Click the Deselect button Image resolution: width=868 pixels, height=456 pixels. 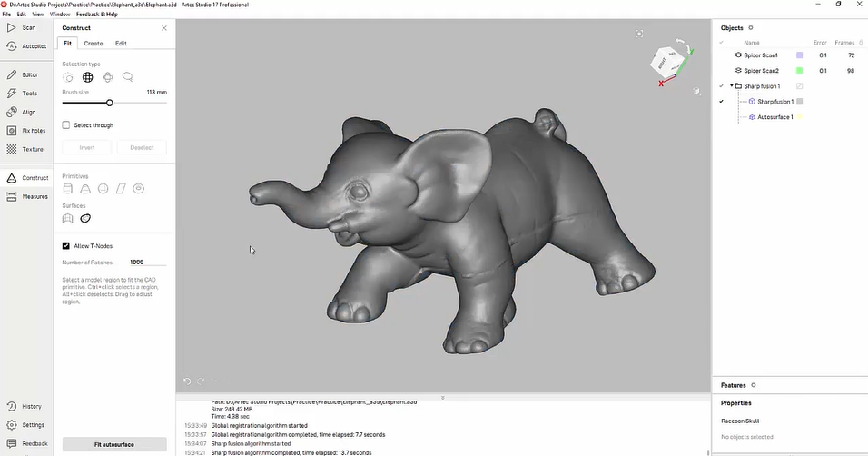point(142,147)
